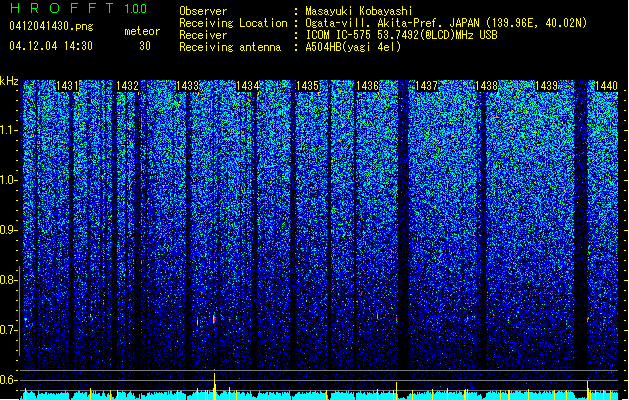
Task: Click the 0.9 kHz axis label
Action: [x=8, y=230]
